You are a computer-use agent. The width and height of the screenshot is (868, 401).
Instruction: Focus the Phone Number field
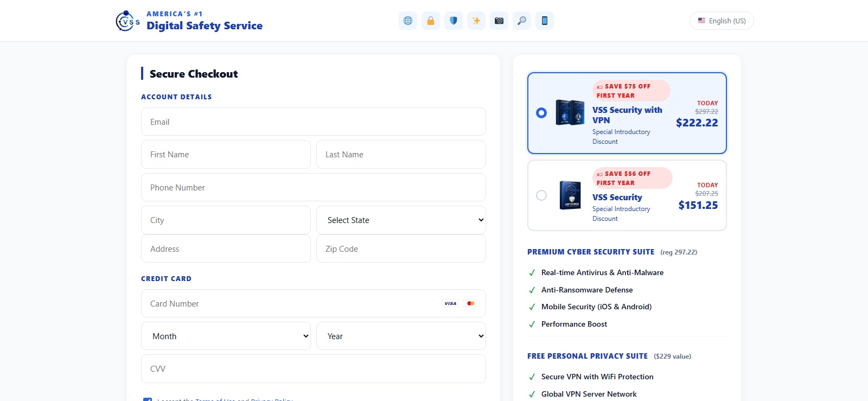coord(314,188)
